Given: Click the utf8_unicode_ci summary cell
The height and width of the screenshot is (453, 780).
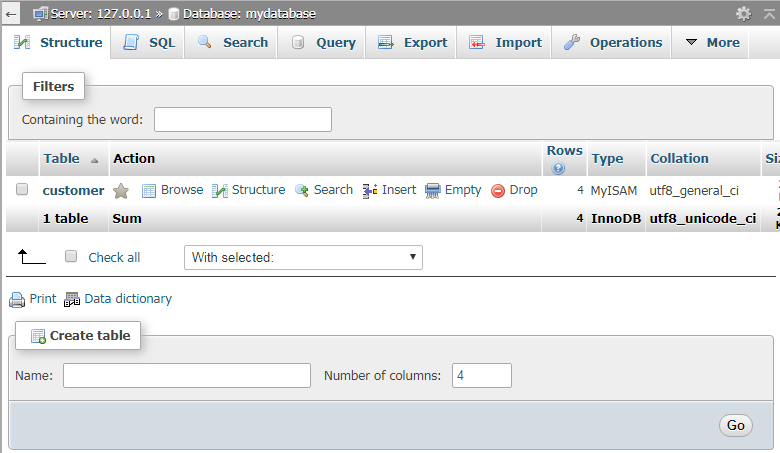Looking at the screenshot, I should pyautogui.click(x=703, y=218).
